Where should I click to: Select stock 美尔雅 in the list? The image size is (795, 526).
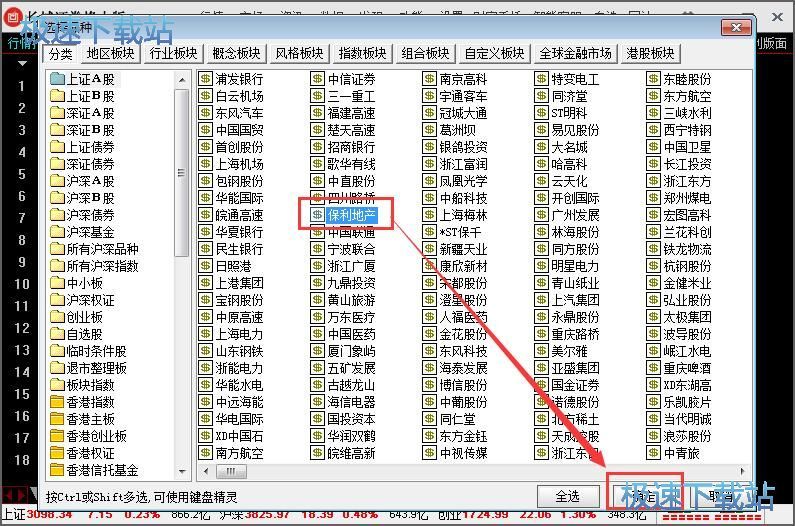[x=561, y=351]
